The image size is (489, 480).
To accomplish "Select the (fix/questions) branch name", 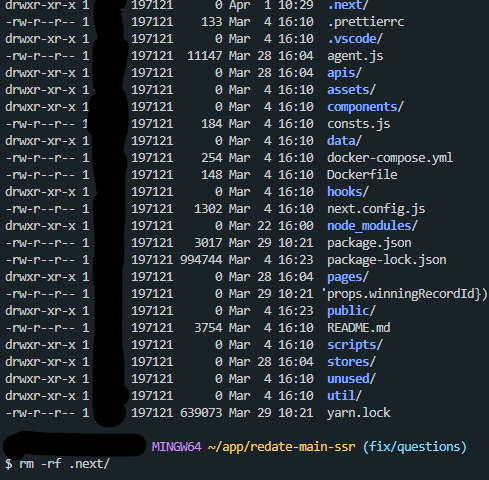I will 415,447.
